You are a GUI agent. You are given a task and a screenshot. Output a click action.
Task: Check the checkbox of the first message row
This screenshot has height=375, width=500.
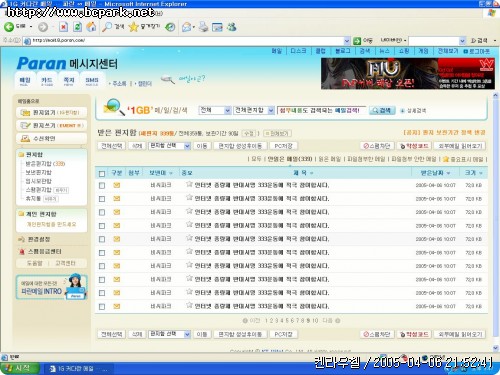[102, 185]
